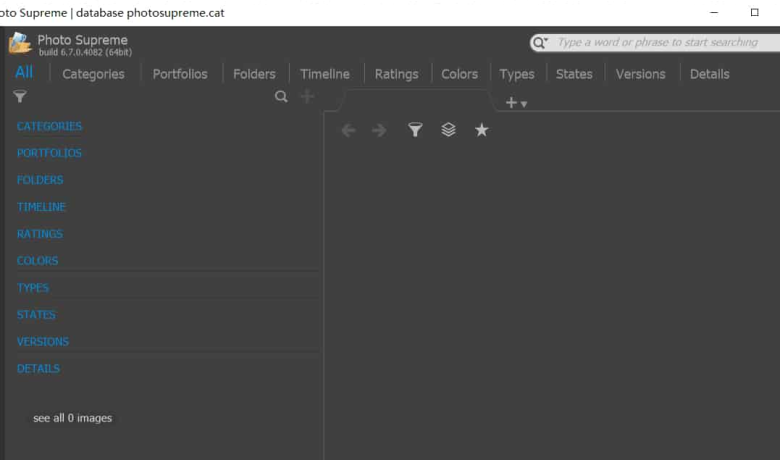Viewport: 780px width, 460px height.
Task: Expand the TIMELINE section
Action: click(41, 207)
